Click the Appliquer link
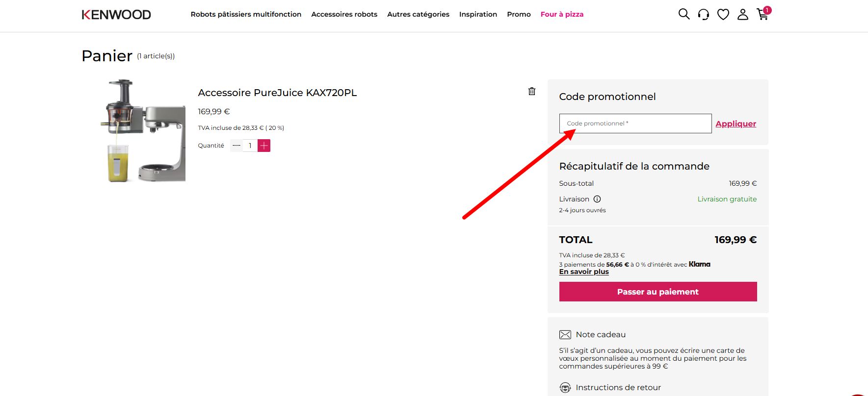The height and width of the screenshot is (396, 868). [x=736, y=124]
